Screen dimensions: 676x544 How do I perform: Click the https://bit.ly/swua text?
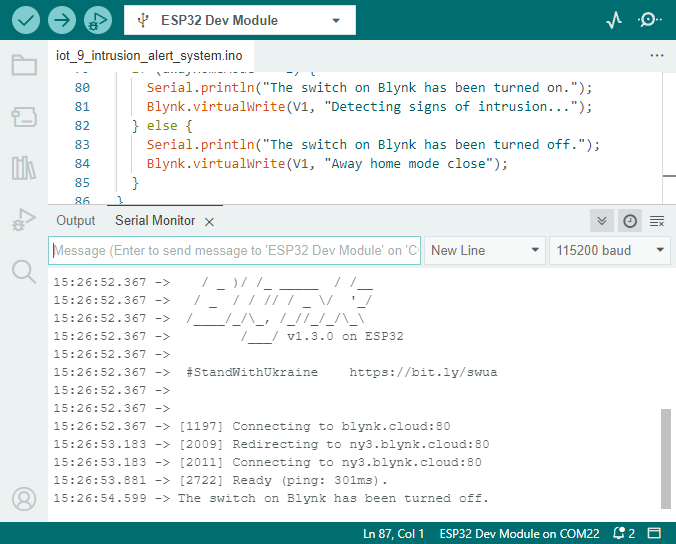pyautogui.click(x=423, y=372)
